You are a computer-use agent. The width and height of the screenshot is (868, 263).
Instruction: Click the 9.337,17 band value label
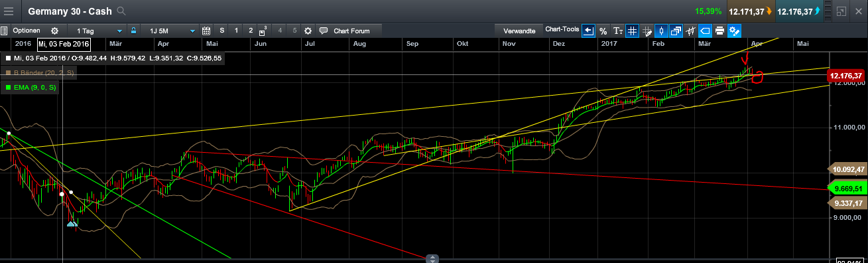tap(847, 203)
